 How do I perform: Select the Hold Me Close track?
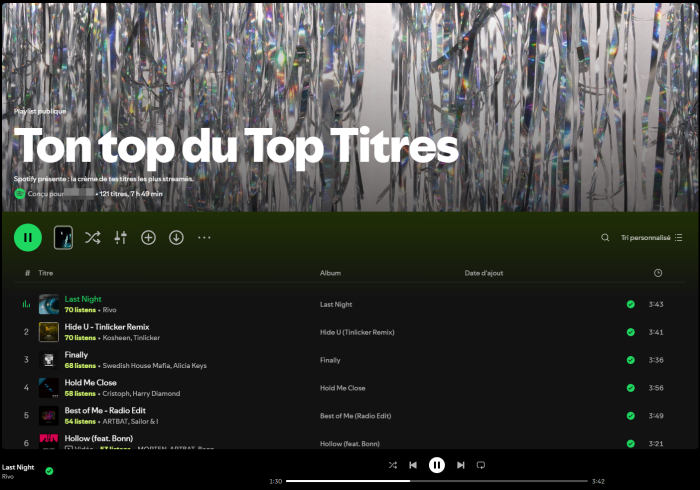click(x=90, y=382)
